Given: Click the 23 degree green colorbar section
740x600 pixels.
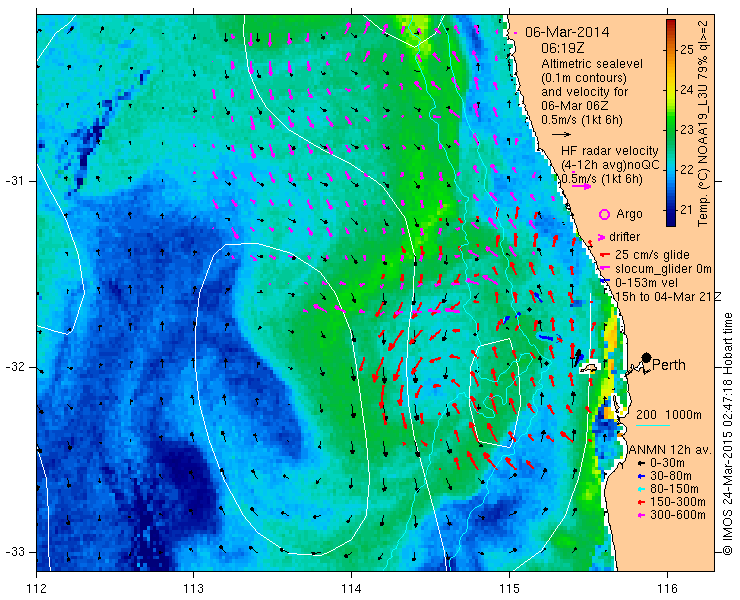Looking at the screenshot, I should point(671,130).
